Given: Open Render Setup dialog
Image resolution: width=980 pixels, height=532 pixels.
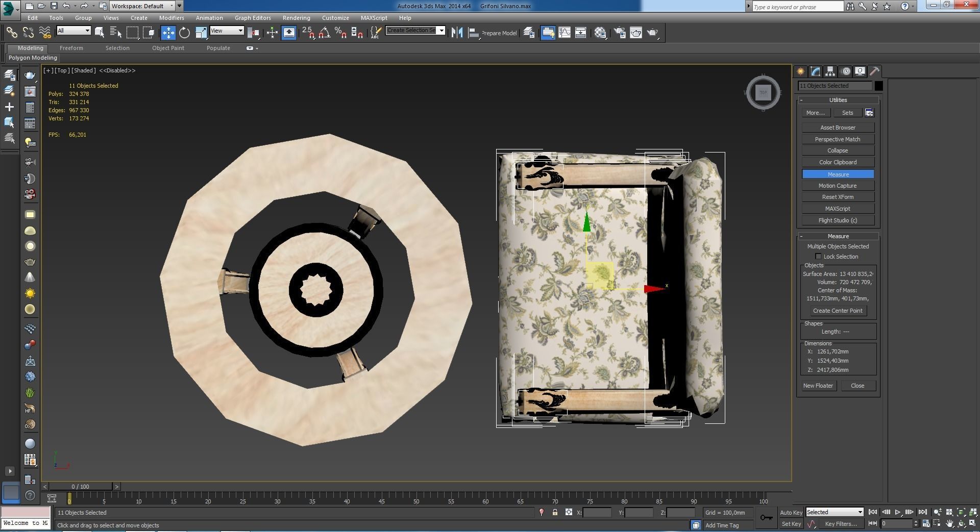Looking at the screenshot, I should tap(620, 33).
